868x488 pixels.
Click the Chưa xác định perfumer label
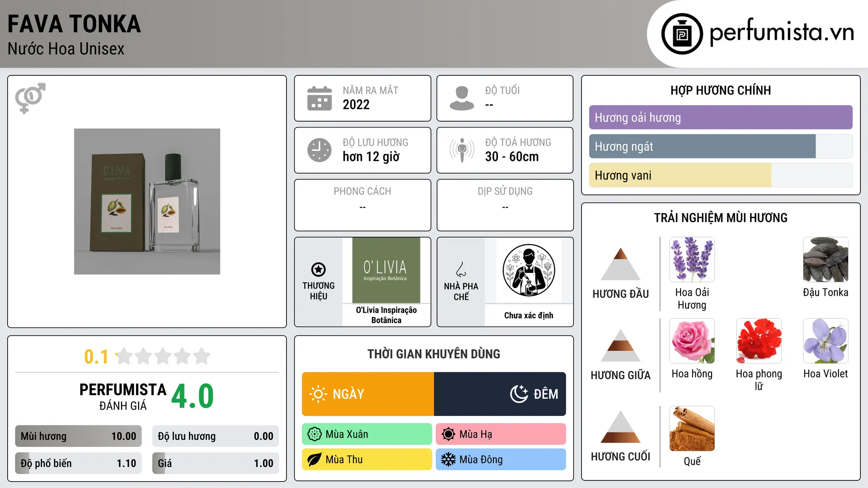(529, 316)
